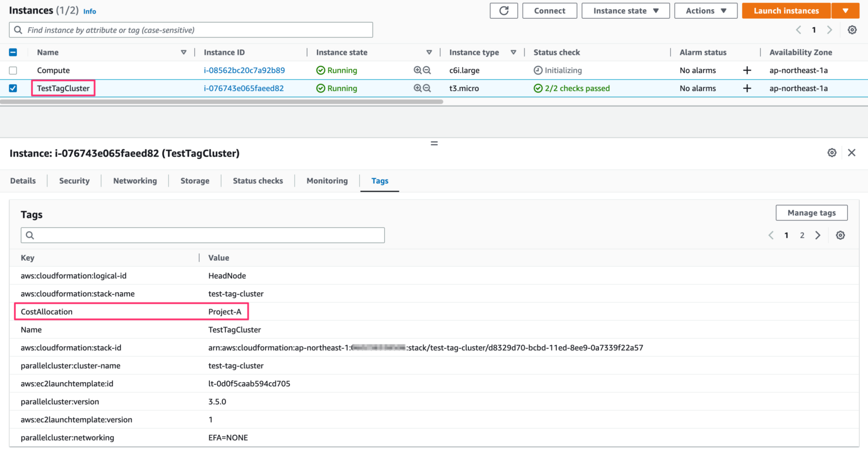Open Launch instances split-button dropdown
Viewport: 868px width, 453px height.
845,10
